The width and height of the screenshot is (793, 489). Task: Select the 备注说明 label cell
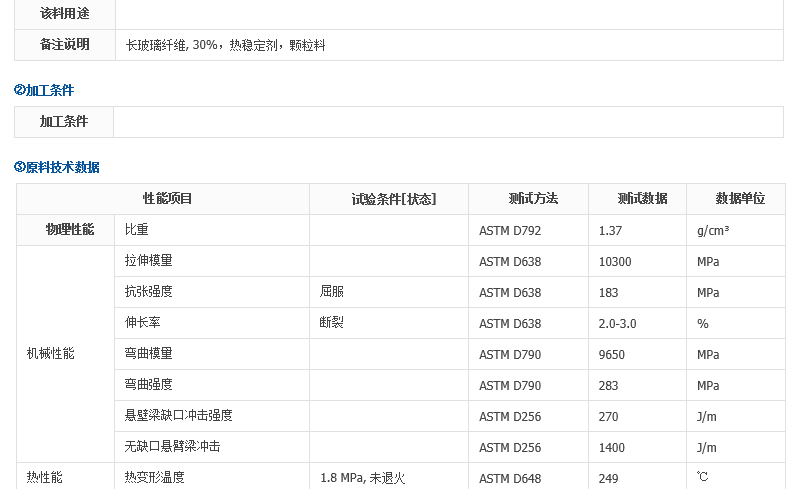65,45
